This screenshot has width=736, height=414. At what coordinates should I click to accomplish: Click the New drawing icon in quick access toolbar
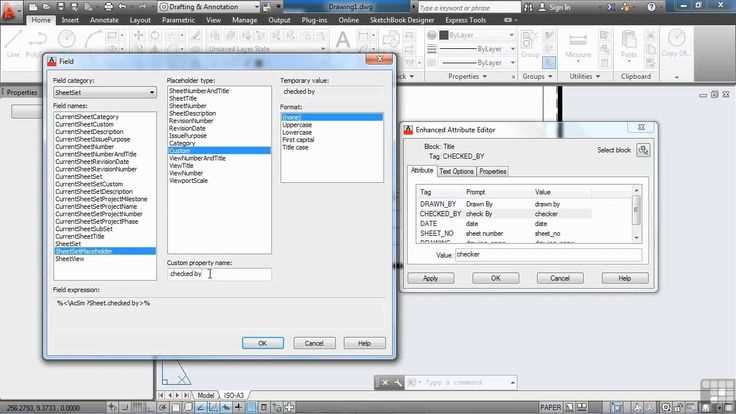(33, 7)
